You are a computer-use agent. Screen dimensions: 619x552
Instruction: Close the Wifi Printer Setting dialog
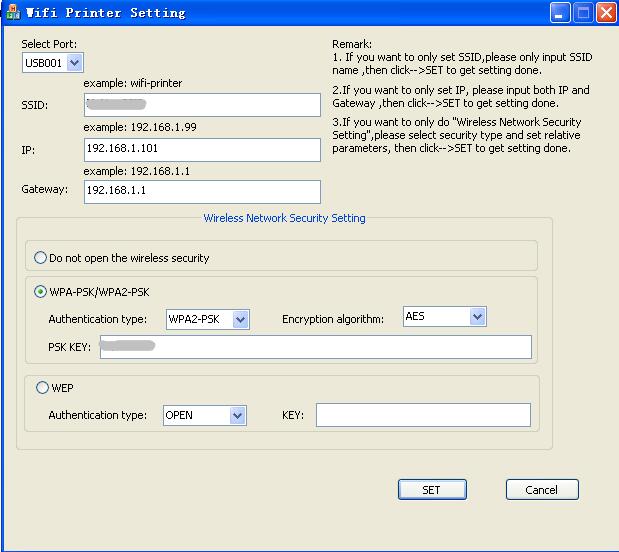606,13
